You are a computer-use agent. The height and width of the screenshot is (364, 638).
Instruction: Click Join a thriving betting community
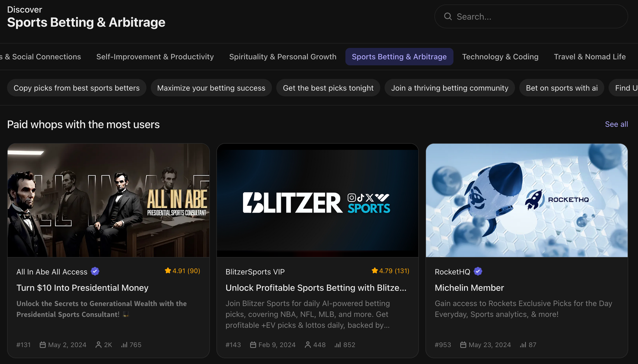pos(450,88)
